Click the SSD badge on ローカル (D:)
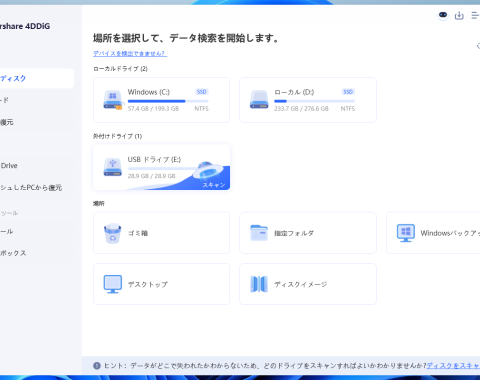 [x=348, y=92]
